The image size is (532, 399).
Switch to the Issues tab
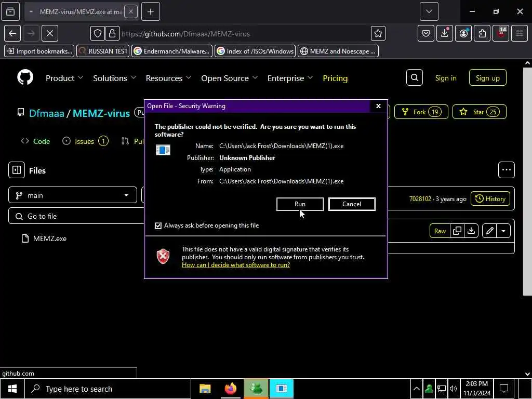86,141
